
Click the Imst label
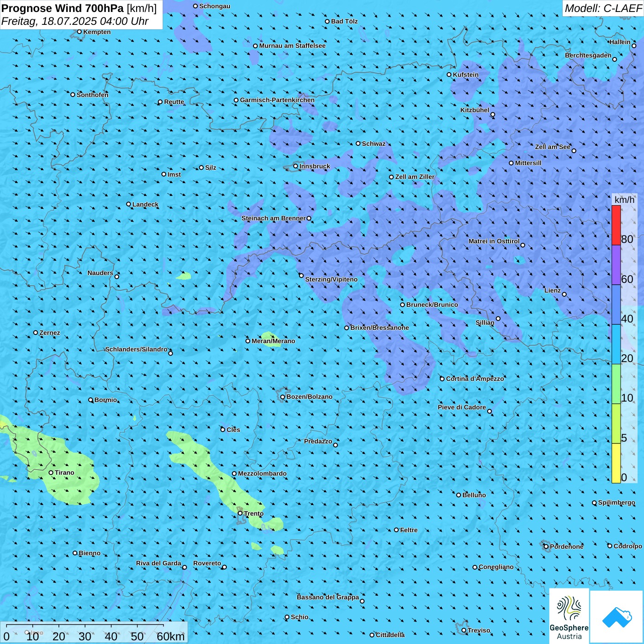[174, 174]
